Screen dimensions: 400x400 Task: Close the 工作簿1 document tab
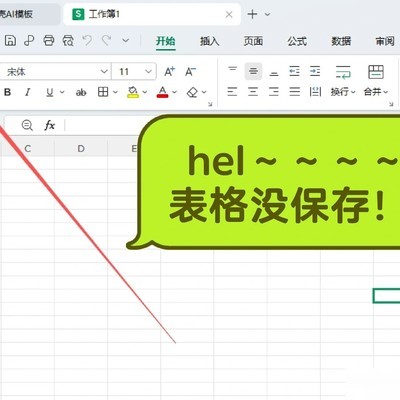[229, 14]
